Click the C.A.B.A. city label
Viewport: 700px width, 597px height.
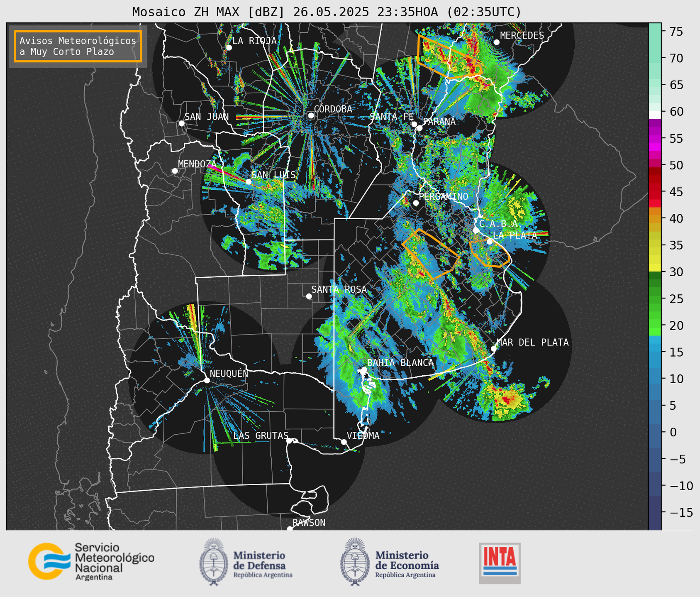(x=501, y=224)
